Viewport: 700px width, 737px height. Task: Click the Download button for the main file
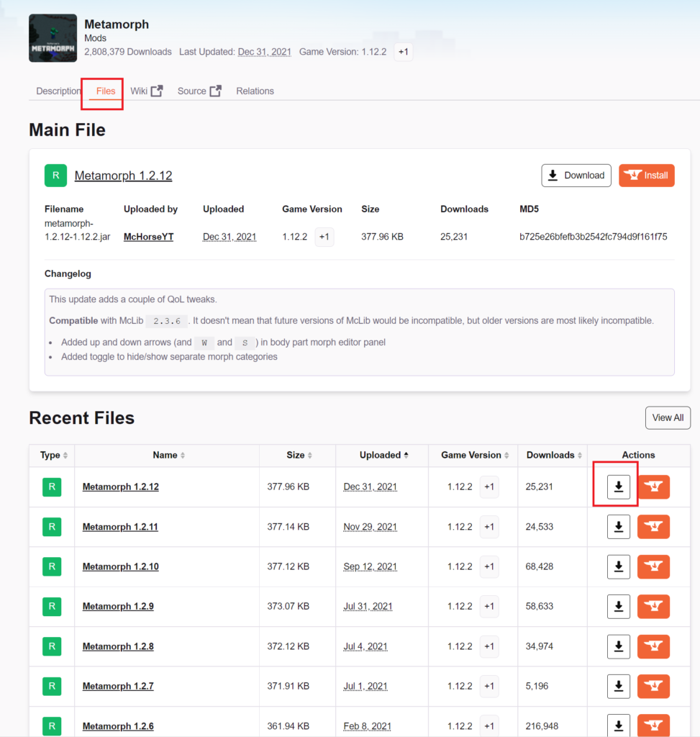(576, 175)
